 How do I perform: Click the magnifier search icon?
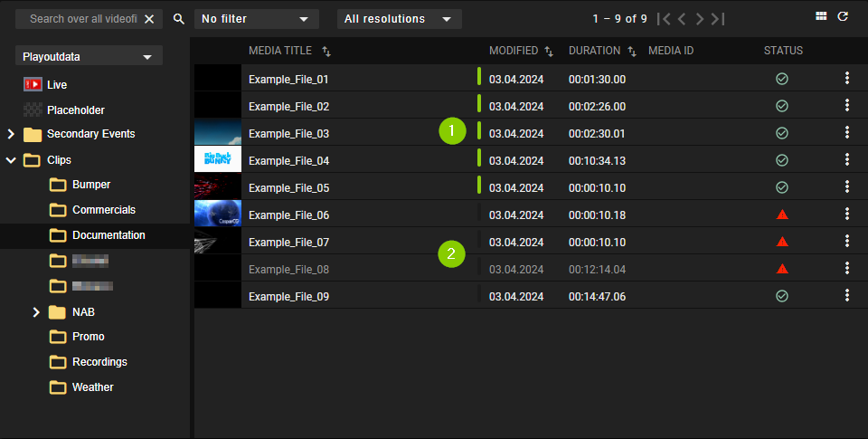click(179, 19)
